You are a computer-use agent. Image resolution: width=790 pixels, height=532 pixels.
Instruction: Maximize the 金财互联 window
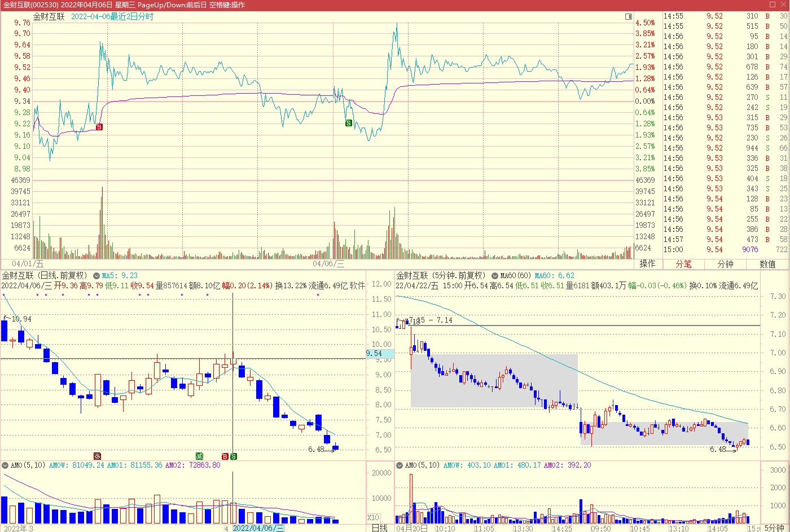[773, 5]
